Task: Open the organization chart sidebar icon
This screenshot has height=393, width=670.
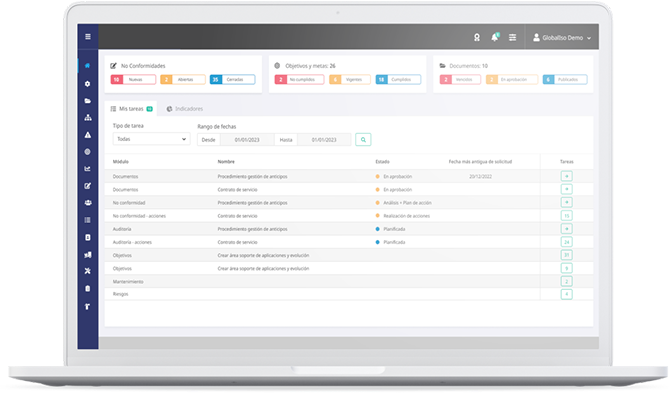Action: click(x=88, y=117)
